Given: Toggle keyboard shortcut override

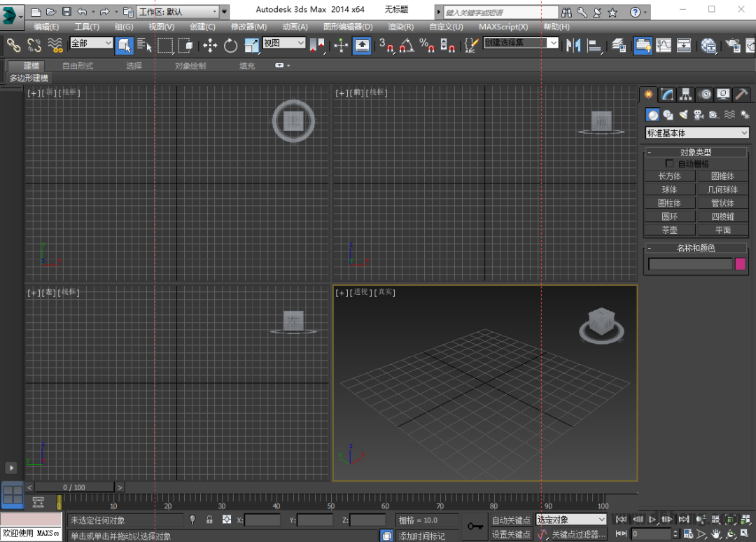Looking at the screenshot, I should pyautogui.click(x=362, y=46).
